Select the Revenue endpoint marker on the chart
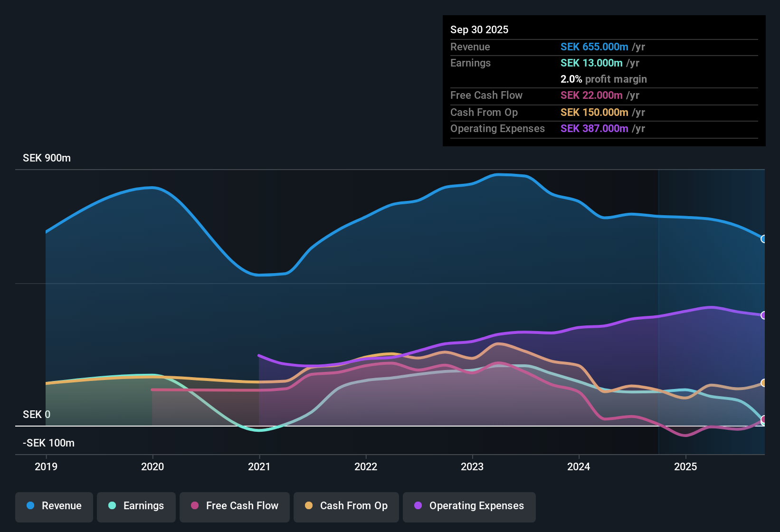 [764, 239]
